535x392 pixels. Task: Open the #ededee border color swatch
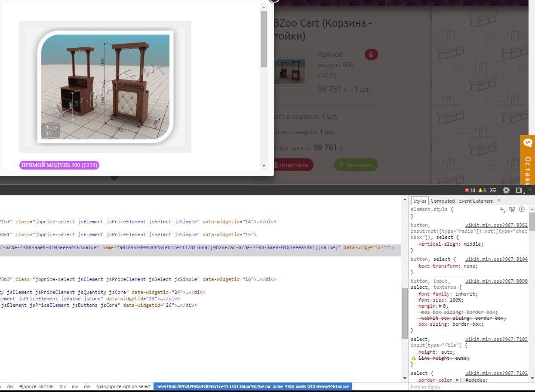pos(462,380)
